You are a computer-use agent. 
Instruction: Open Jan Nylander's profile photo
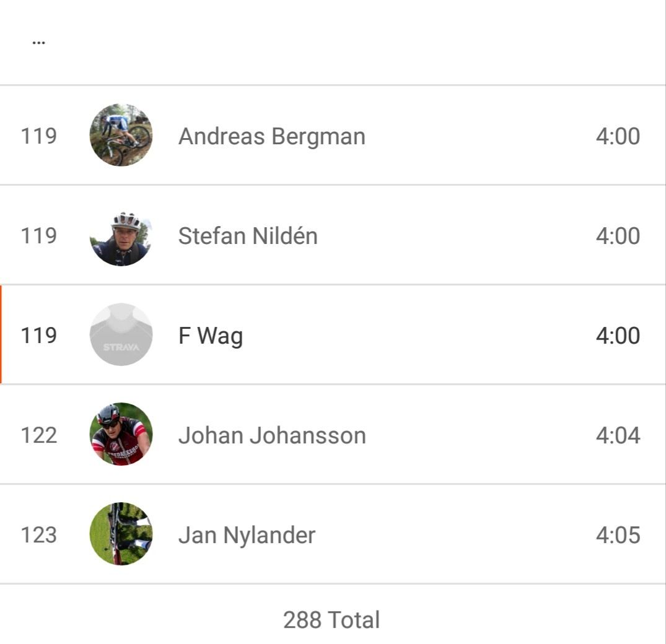tap(121, 534)
